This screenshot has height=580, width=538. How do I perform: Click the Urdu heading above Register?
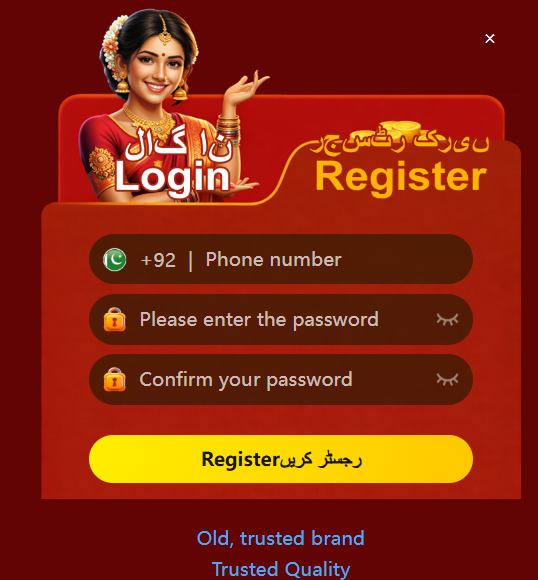[400, 144]
